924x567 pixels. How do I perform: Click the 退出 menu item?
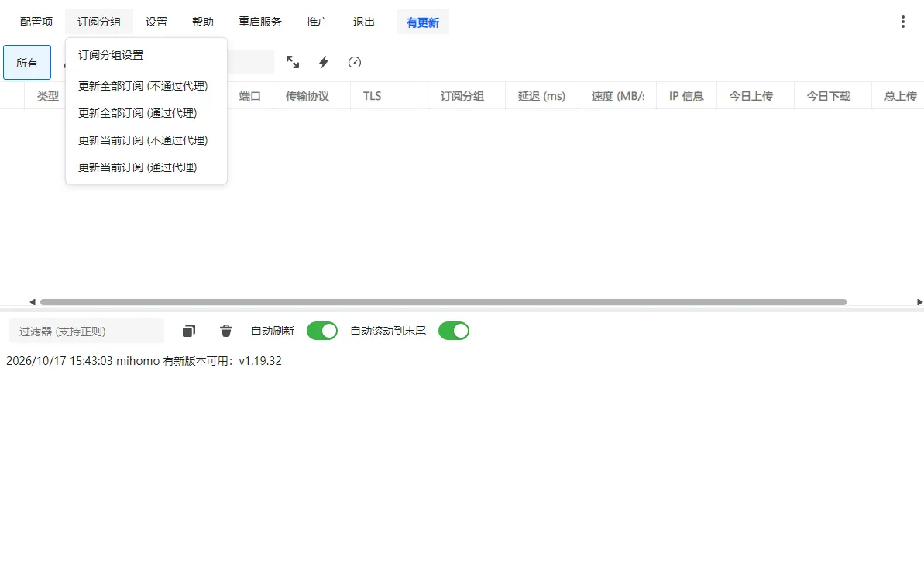click(x=363, y=22)
